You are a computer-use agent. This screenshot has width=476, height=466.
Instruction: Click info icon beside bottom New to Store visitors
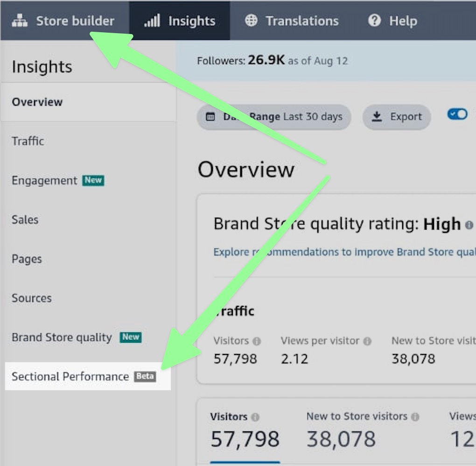click(415, 417)
